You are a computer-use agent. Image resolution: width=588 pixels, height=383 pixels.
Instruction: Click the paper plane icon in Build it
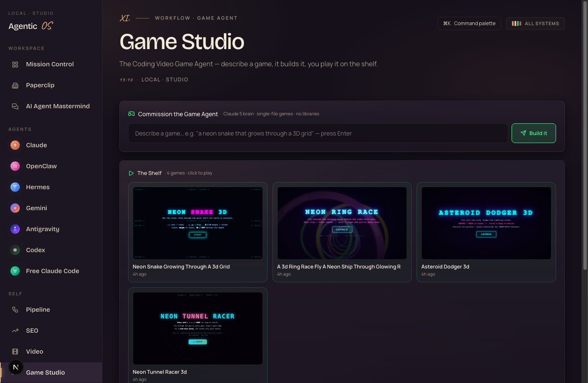point(523,133)
